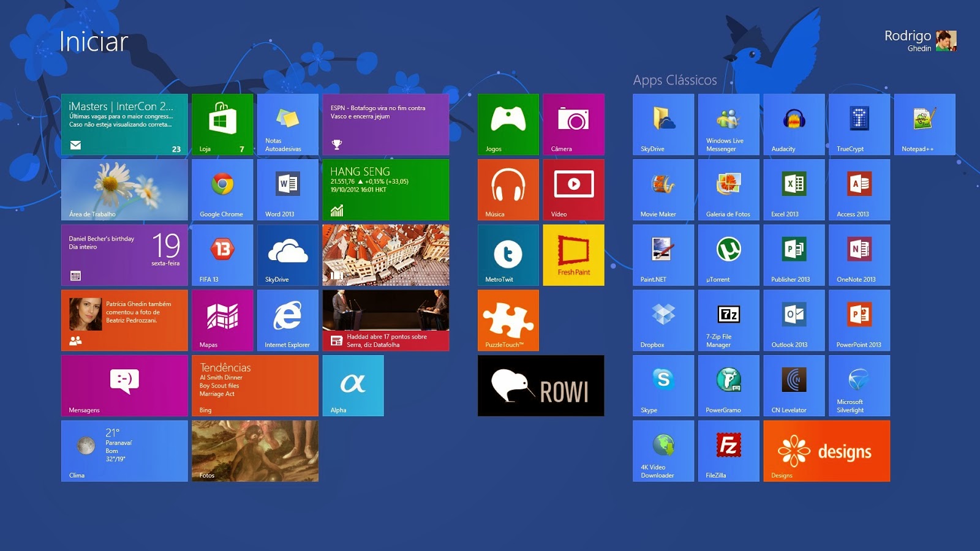Viewport: 980px width, 551px height.
Task: Open Word 2013 tile
Action: click(x=288, y=190)
